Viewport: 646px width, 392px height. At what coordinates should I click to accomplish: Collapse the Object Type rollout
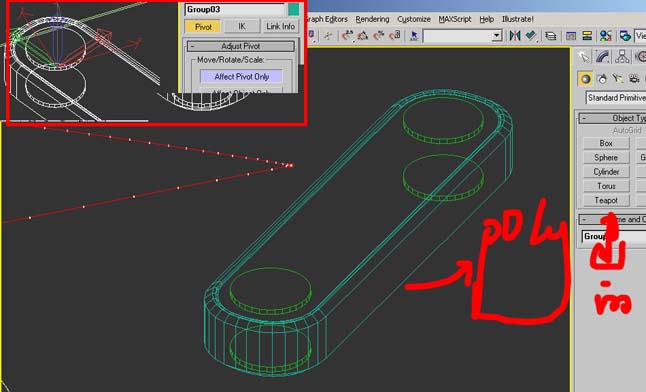[612, 118]
